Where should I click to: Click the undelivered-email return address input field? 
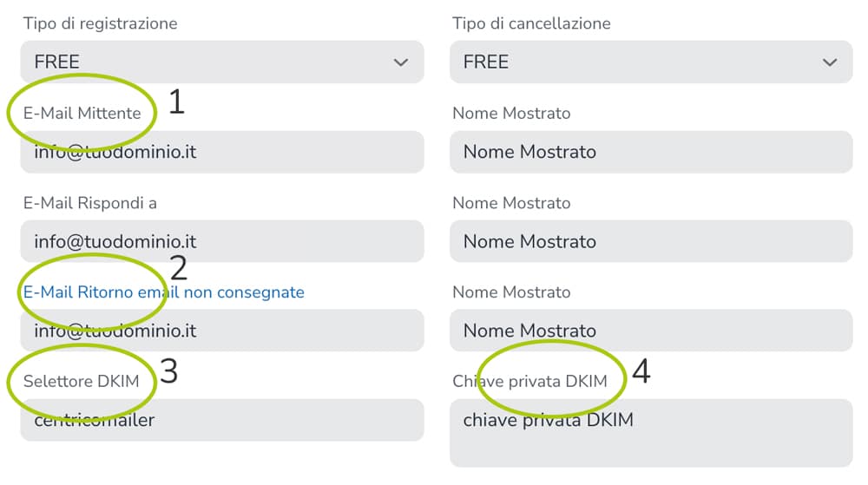click(221, 331)
